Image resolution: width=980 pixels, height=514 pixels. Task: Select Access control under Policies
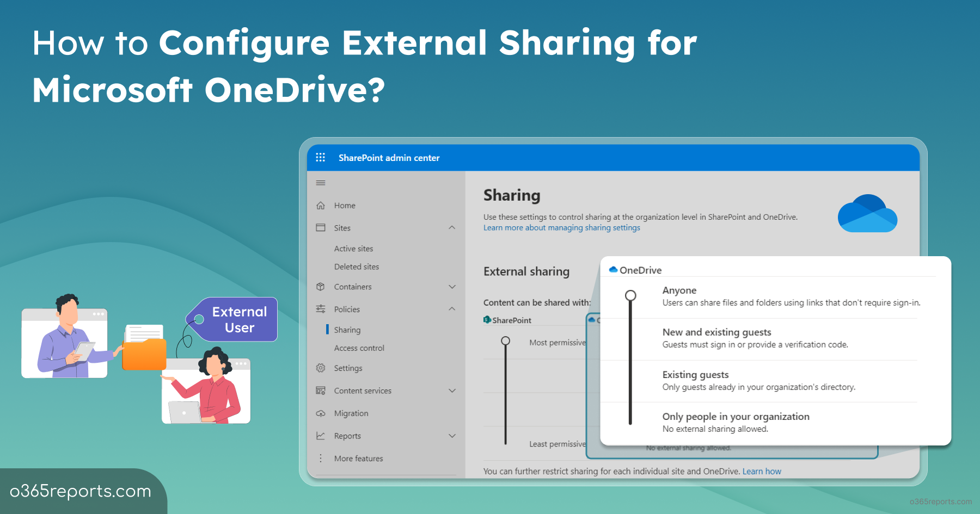(359, 348)
